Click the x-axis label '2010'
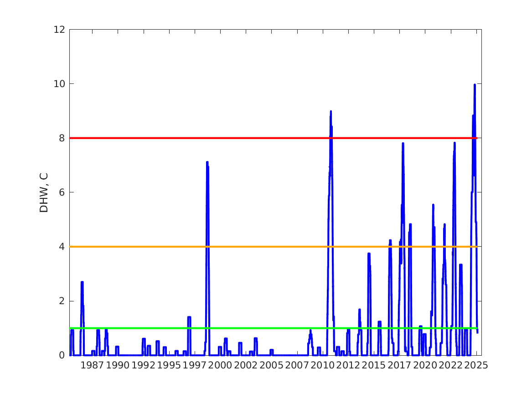Screen dimensions: 532x399 (323, 365)
